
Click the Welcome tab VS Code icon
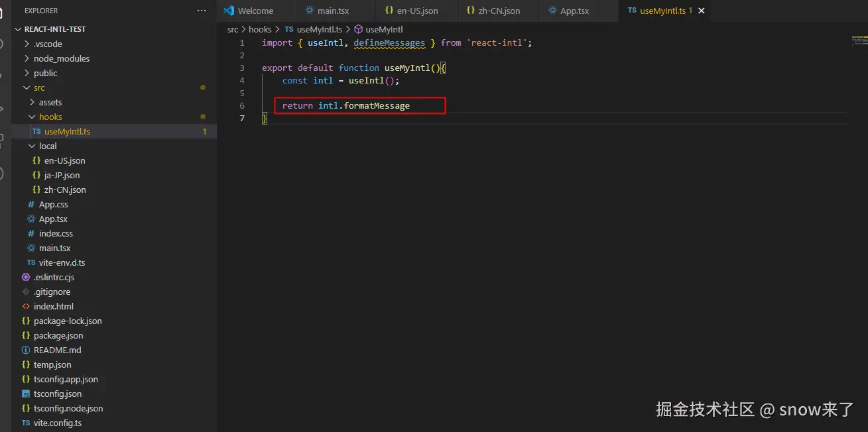click(229, 11)
